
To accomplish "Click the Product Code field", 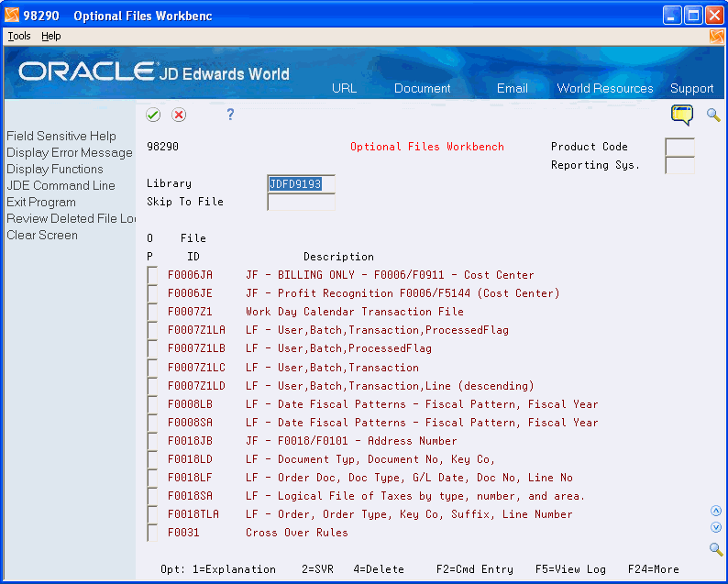I will (679, 147).
